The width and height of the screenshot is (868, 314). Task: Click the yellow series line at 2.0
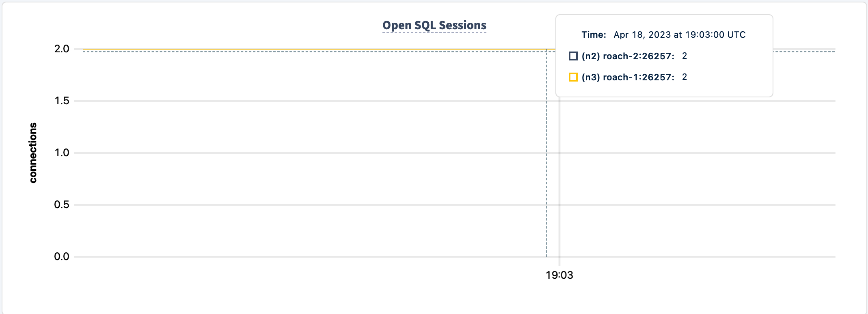pyautogui.click(x=284, y=49)
